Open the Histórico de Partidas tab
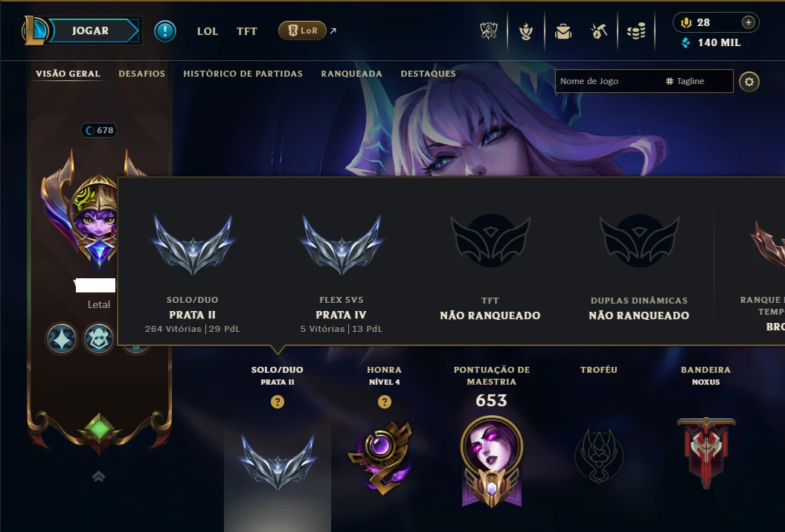The height and width of the screenshot is (532, 785). (x=243, y=74)
